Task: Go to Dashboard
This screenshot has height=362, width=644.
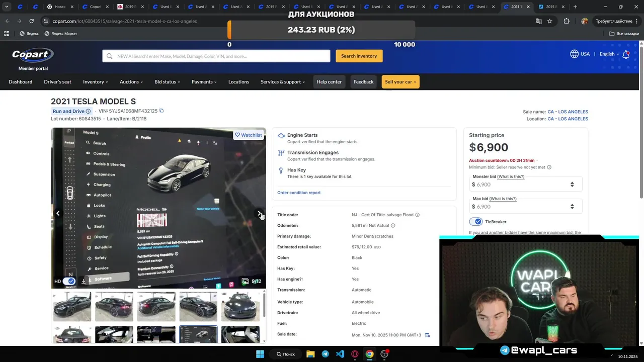Action: pos(20,82)
